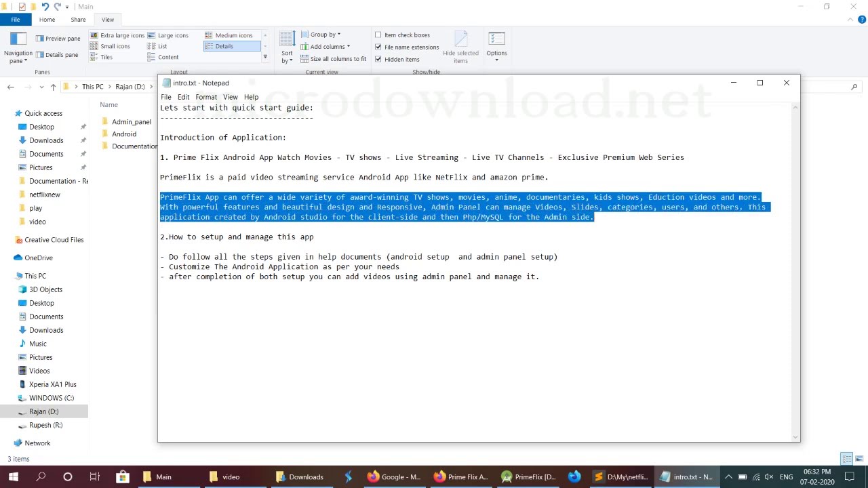Choose Extra large icons layout
This screenshot has width=868, height=488.
(117, 35)
